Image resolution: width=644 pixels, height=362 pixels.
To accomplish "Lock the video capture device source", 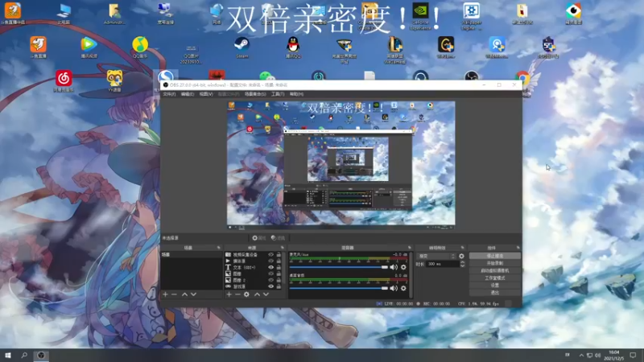I will pyautogui.click(x=279, y=254).
